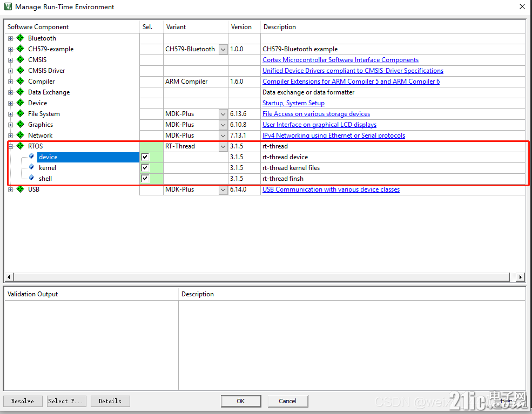Click the horizontal scrollbar left arrow

pyautogui.click(x=9, y=277)
